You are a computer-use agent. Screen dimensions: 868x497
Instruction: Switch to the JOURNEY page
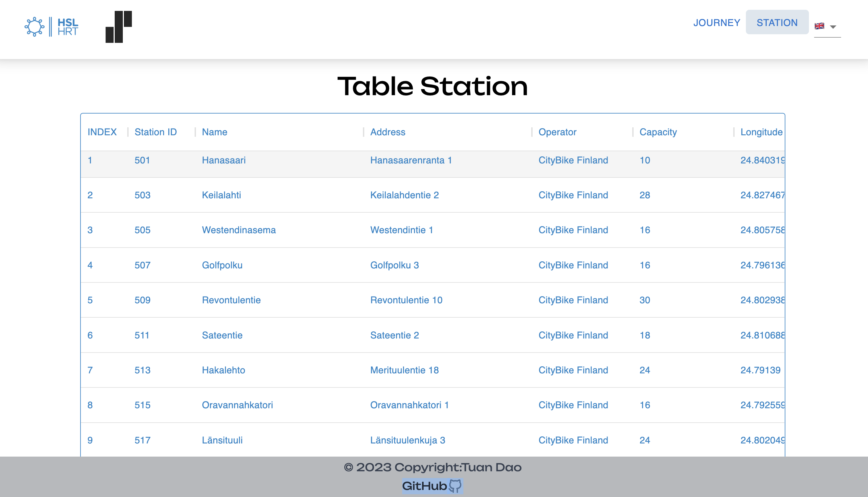click(x=717, y=23)
